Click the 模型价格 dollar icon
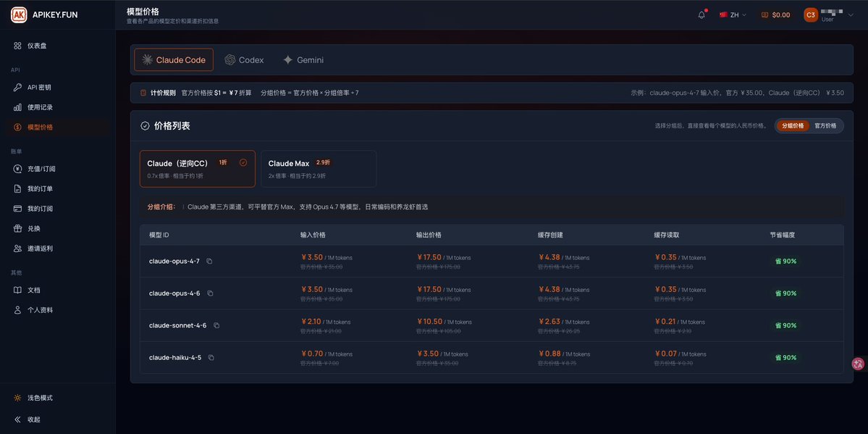The image size is (868, 434). (x=17, y=127)
